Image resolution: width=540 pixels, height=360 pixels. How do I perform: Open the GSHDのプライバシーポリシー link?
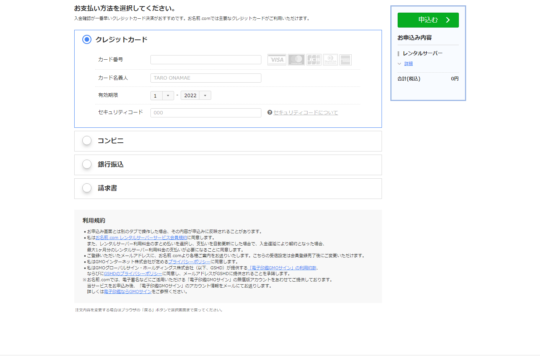click(x=133, y=274)
